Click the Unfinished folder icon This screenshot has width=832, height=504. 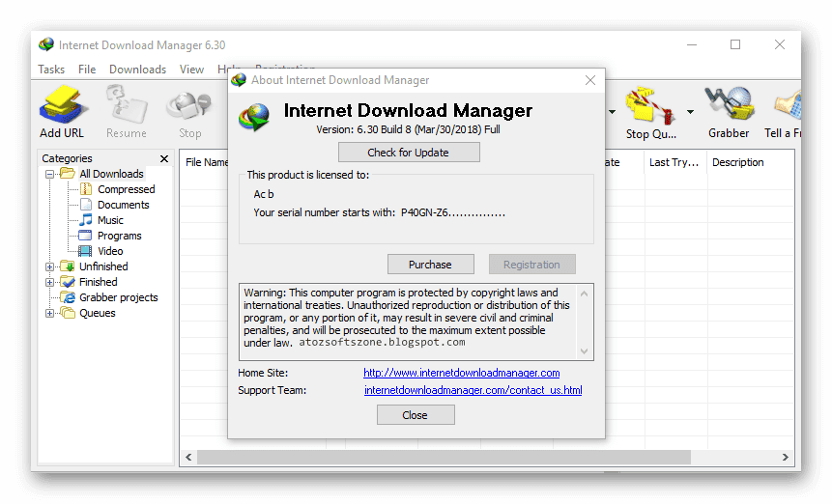[x=68, y=266]
